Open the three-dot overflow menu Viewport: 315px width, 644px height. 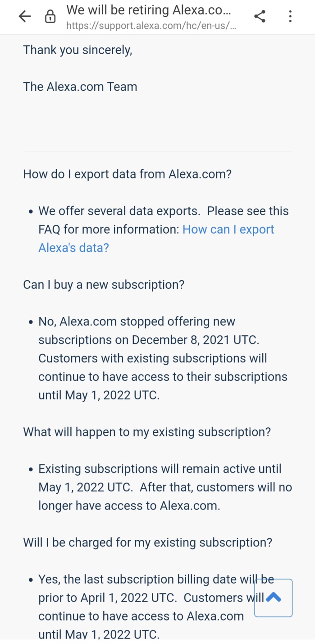[290, 17]
